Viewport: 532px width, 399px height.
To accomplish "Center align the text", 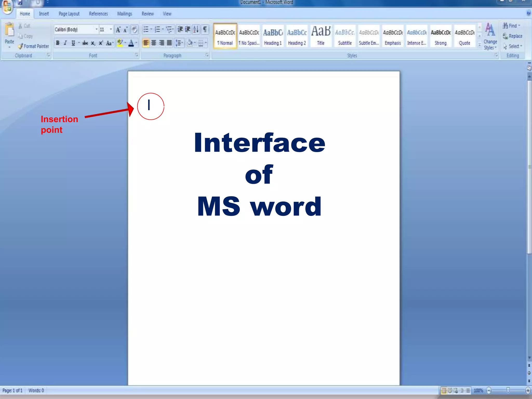I will pyautogui.click(x=154, y=43).
